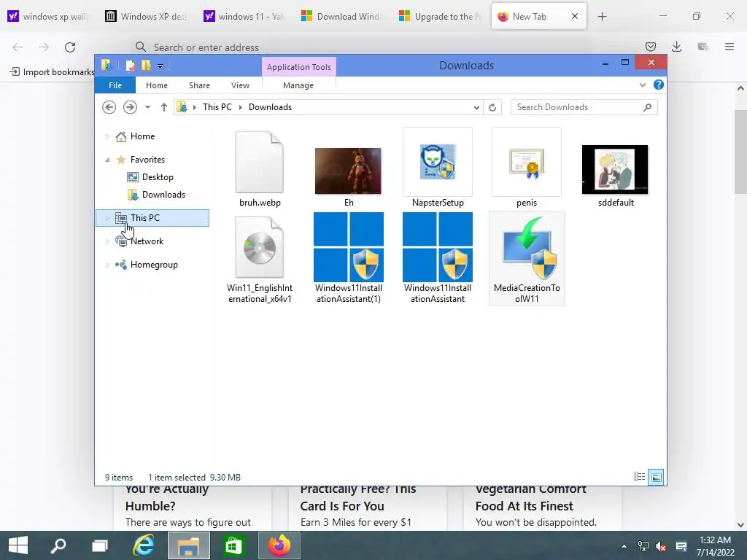Expand the ribbon with chevron

(642, 85)
